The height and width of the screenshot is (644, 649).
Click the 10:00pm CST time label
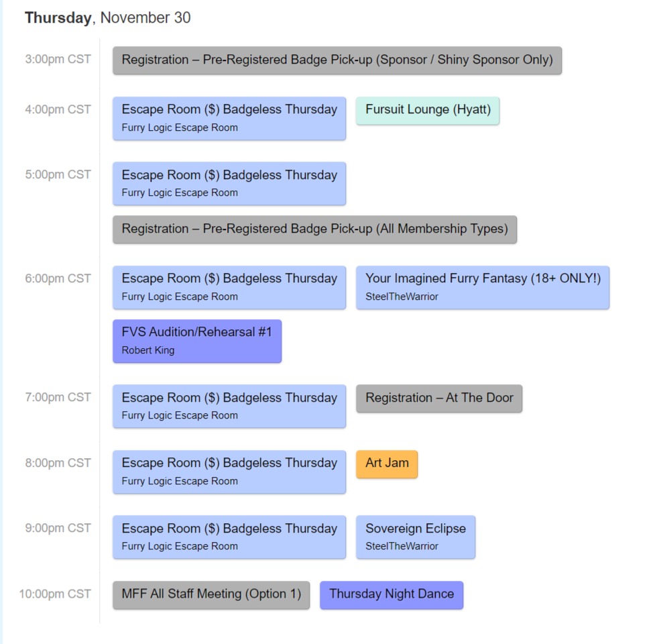pyautogui.click(x=55, y=594)
